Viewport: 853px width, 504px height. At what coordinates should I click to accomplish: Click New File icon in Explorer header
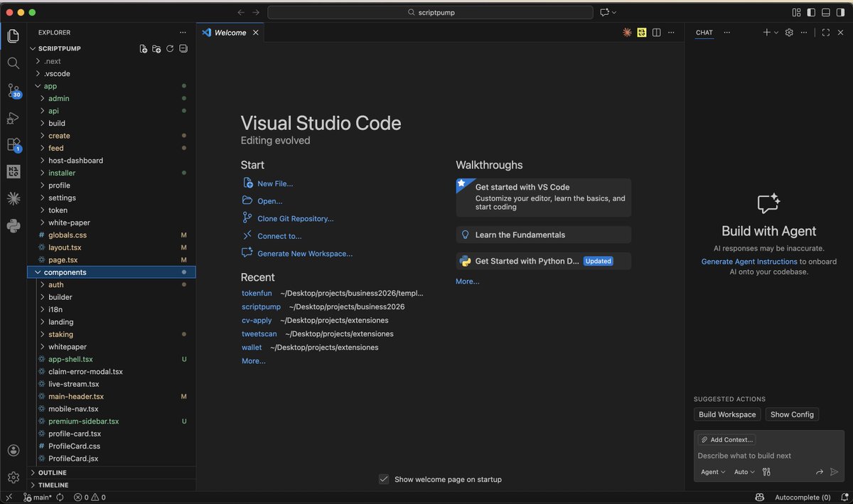(144, 48)
